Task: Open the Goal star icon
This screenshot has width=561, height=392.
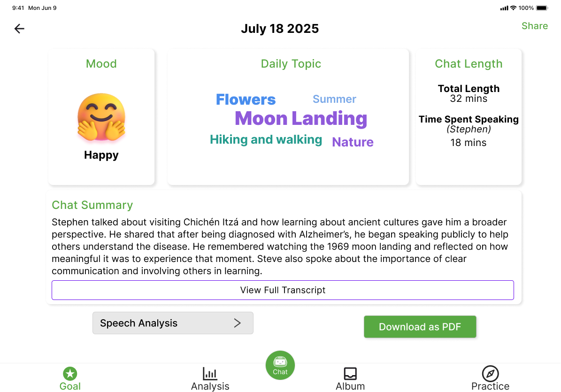Action: [70, 374]
